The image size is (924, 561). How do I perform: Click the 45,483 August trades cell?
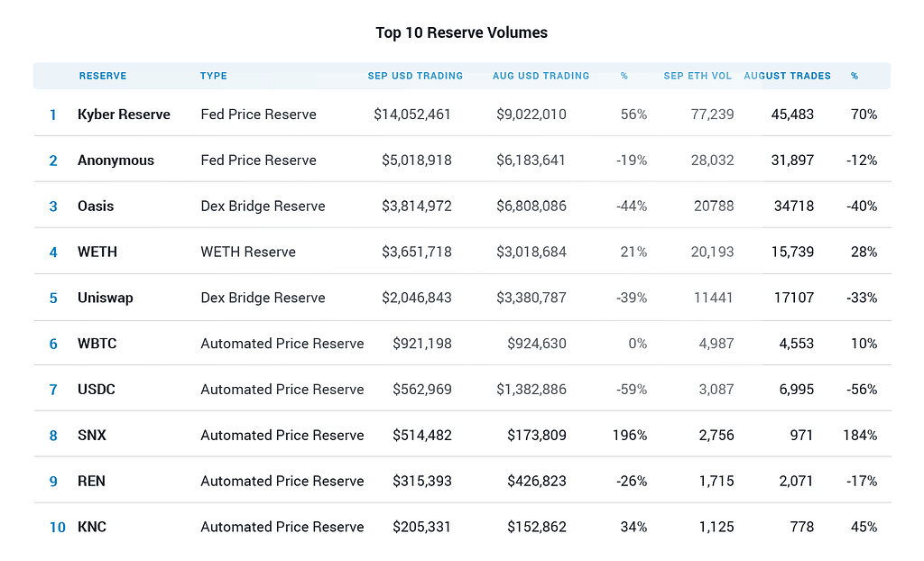792,115
